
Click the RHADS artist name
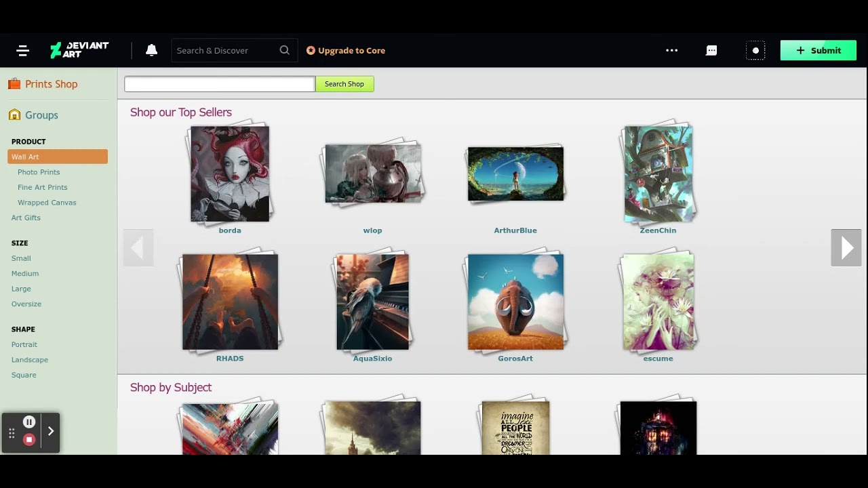[230, 359]
